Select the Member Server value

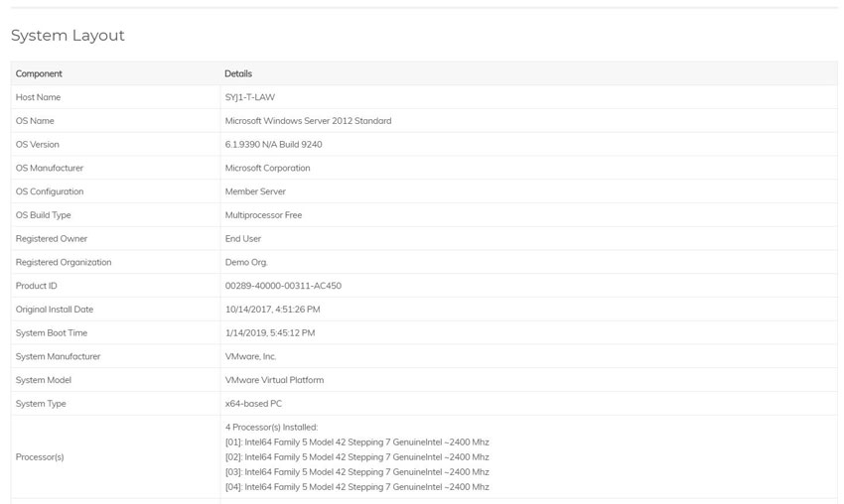[x=255, y=191]
